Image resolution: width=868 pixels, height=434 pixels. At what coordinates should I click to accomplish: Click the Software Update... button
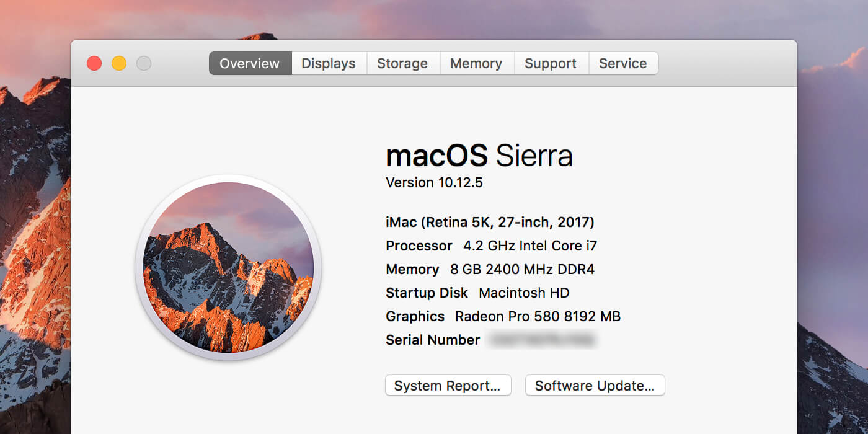(x=595, y=386)
